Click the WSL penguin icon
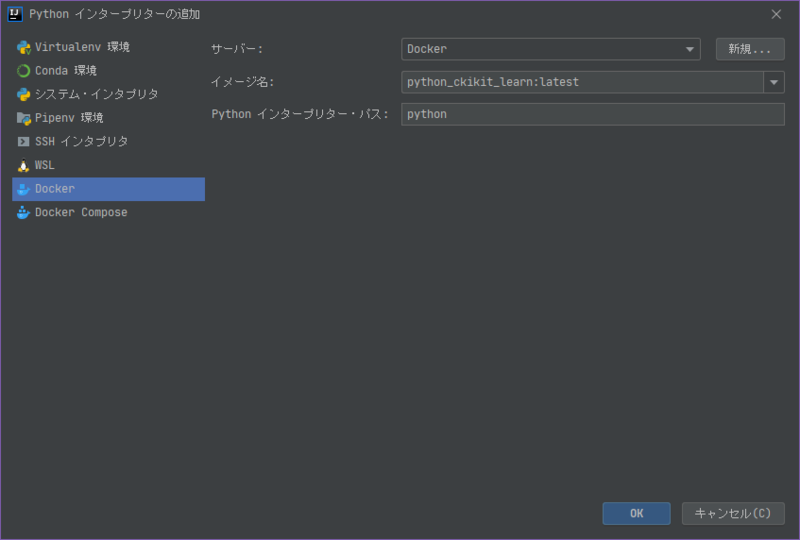The width and height of the screenshot is (800, 540). pyautogui.click(x=23, y=165)
